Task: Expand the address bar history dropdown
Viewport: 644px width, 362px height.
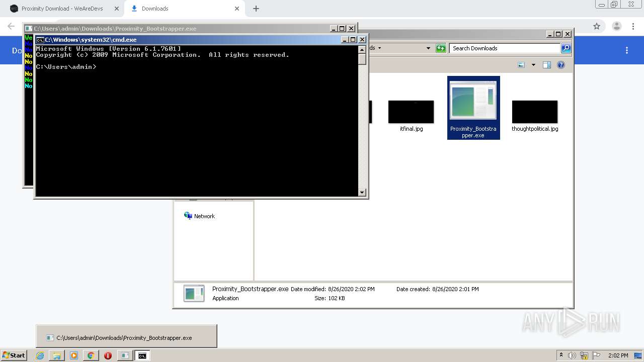Action: click(x=428, y=48)
